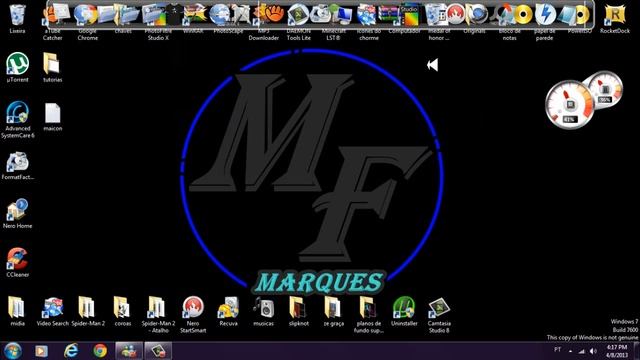
Task: Click the red Nero flame icon in the top dock
Action: [x=456, y=14]
